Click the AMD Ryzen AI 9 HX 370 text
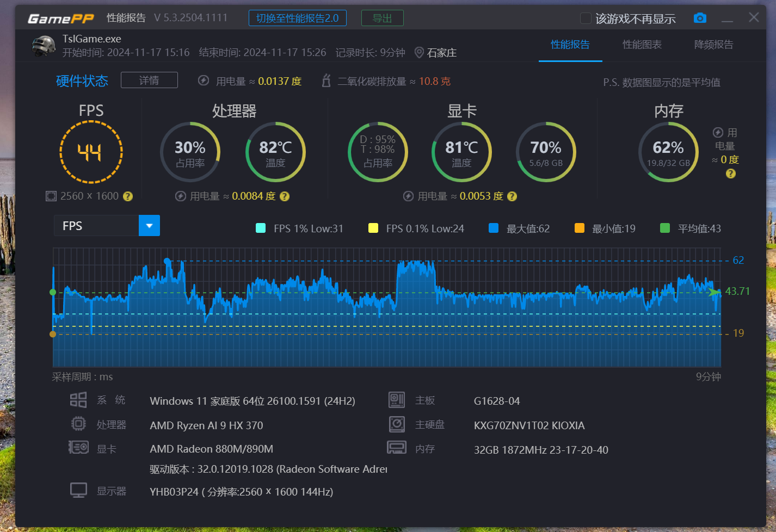The height and width of the screenshot is (532, 776). pos(206,425)
